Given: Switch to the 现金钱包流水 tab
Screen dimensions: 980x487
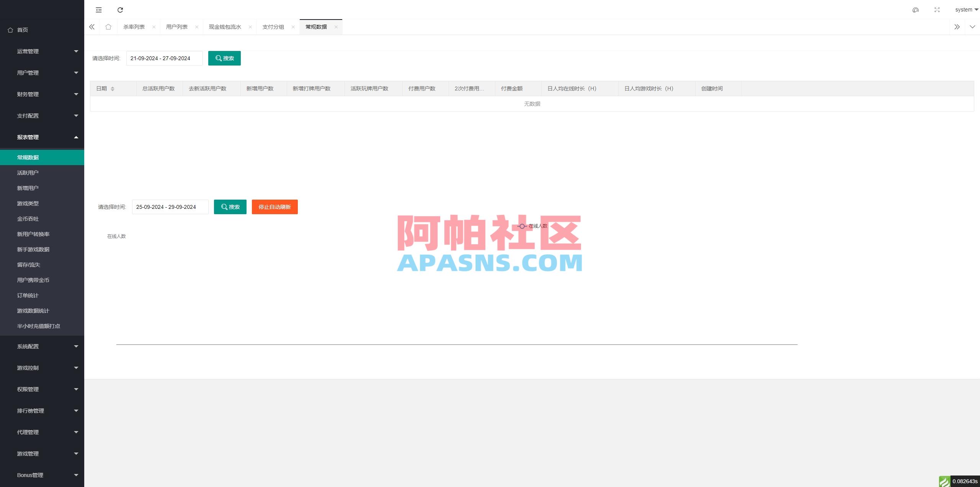Looking at the screenshot, I should 225,27.
